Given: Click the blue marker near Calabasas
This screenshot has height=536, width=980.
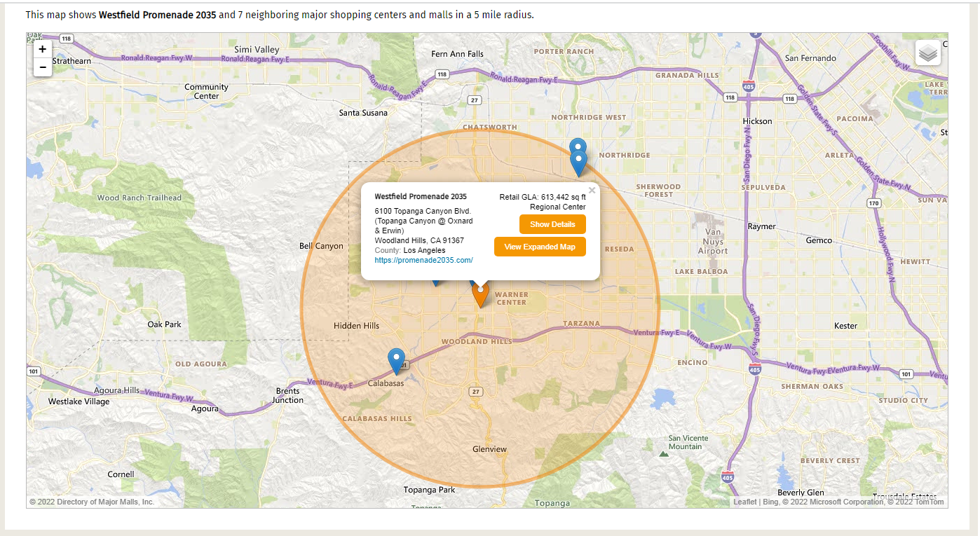Looking at the screenshot, I should [x=396, y=359].
